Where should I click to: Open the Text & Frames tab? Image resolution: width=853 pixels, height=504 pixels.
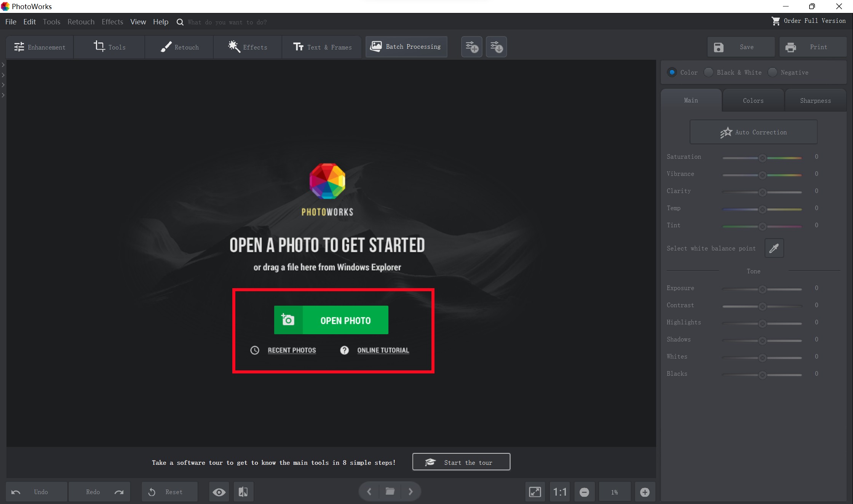[322, 47]
